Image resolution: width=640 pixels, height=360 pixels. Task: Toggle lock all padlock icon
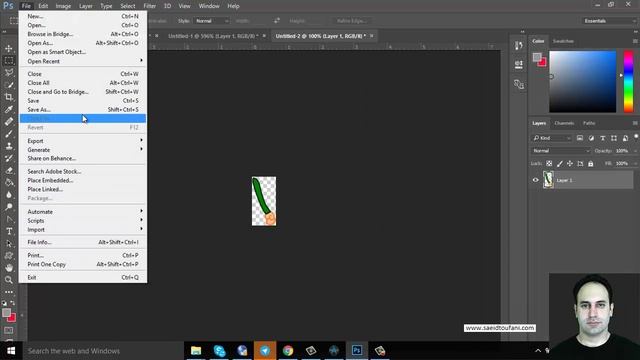[591, 164]
